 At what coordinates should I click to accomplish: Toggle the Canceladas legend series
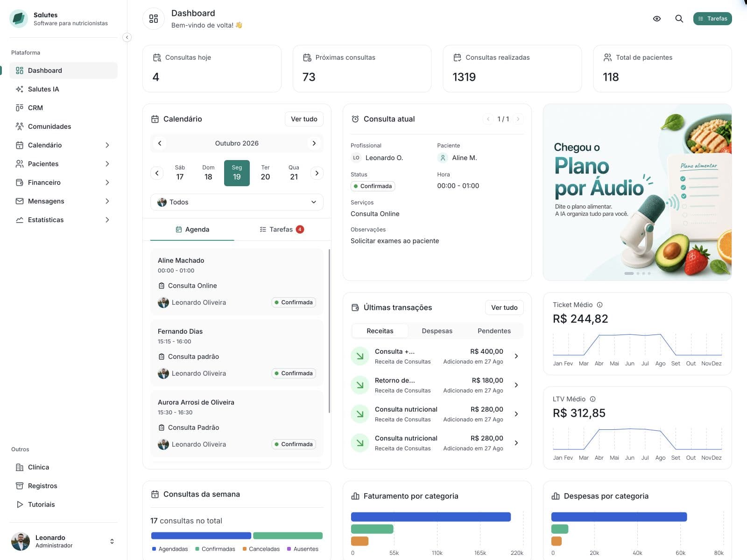261,549
